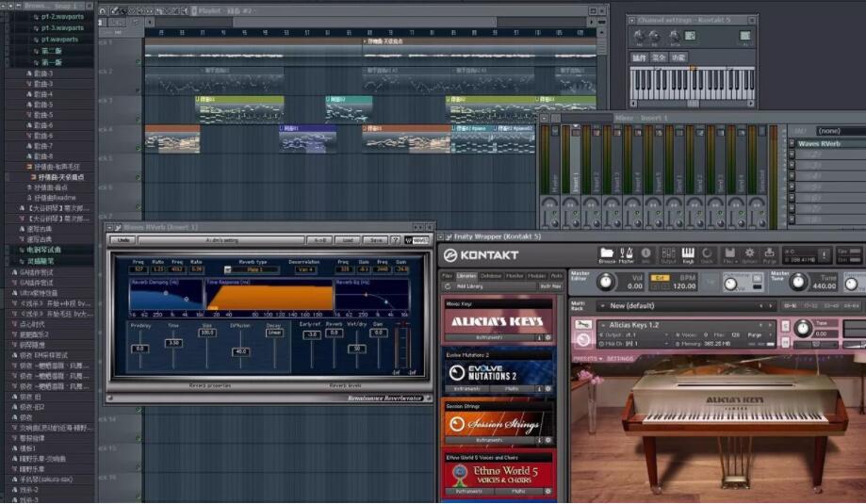Open the Decorrelation Var 4 selector

[306, 270]
